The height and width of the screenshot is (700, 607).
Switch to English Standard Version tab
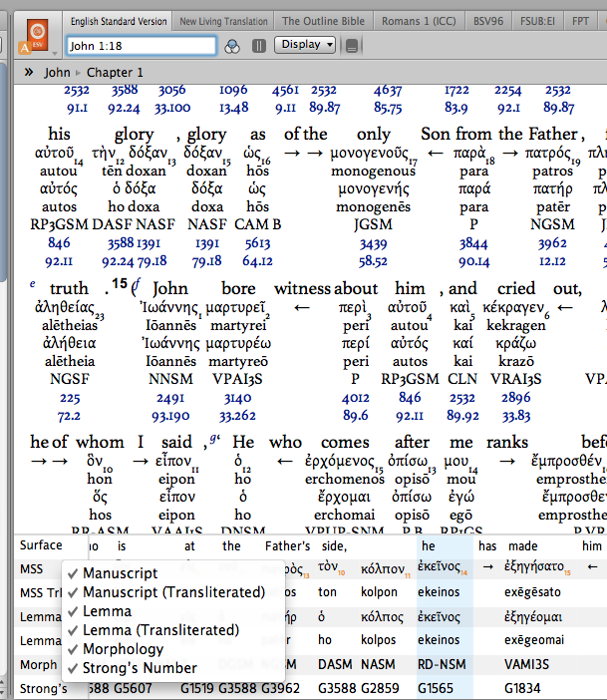[119, 21]
